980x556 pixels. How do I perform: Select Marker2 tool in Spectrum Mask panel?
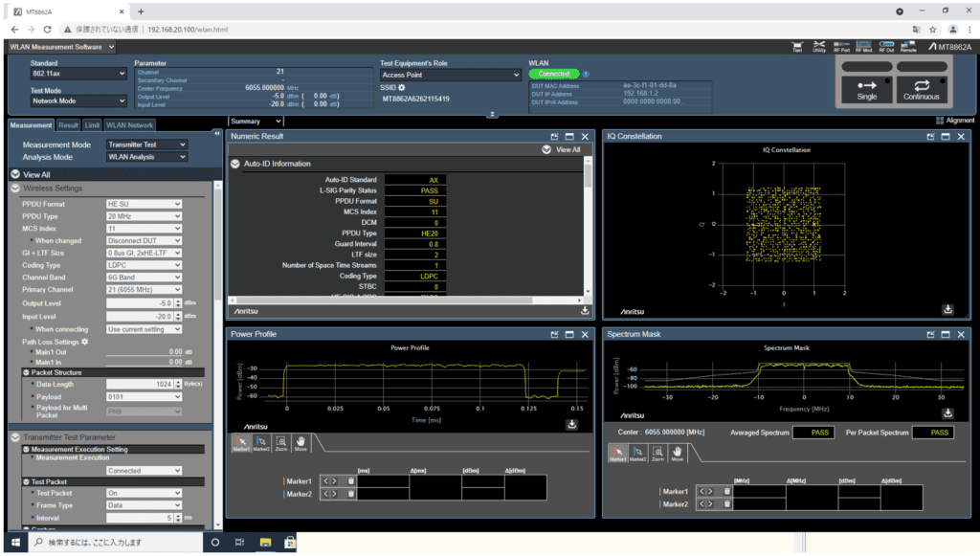[x=637, y=452]
